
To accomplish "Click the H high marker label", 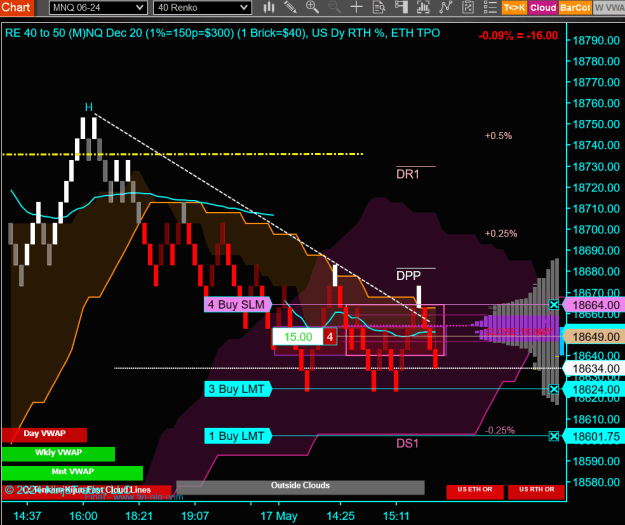I will pos(88,107).
